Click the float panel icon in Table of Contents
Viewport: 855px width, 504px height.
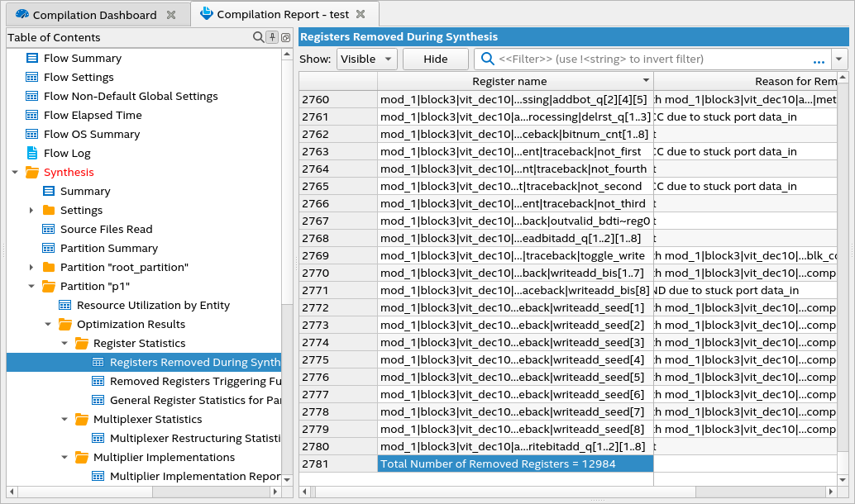pyautogui.click(x=285, y=37)
